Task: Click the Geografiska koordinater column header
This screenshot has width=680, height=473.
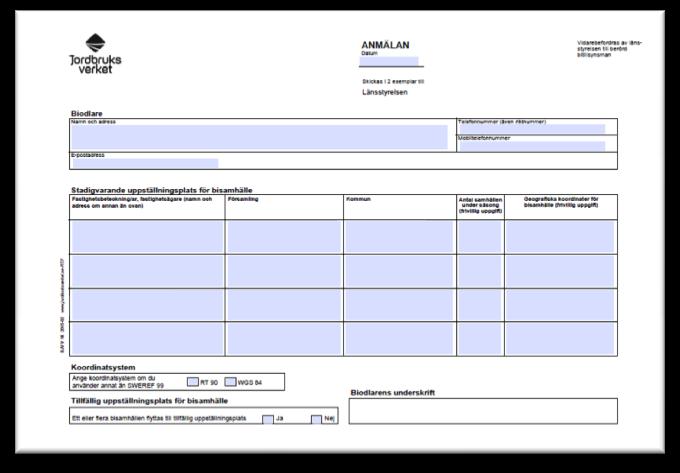Action: tap(561, 202)
